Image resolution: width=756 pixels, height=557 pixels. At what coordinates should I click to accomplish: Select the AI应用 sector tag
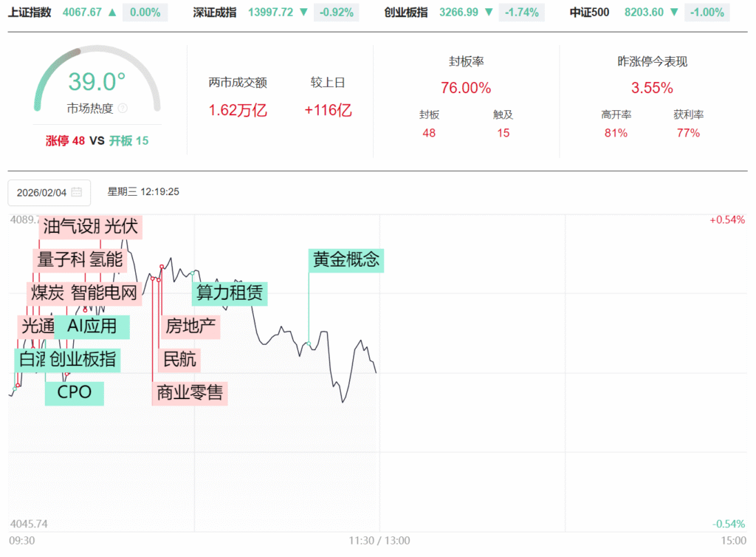click(92, 326)
